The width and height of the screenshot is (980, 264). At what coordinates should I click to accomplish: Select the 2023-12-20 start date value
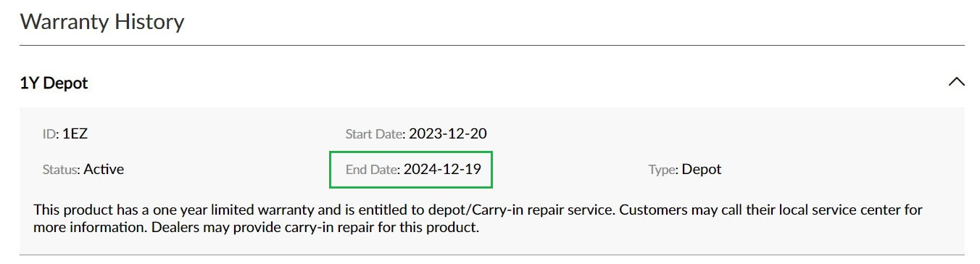tap(448, 133)
